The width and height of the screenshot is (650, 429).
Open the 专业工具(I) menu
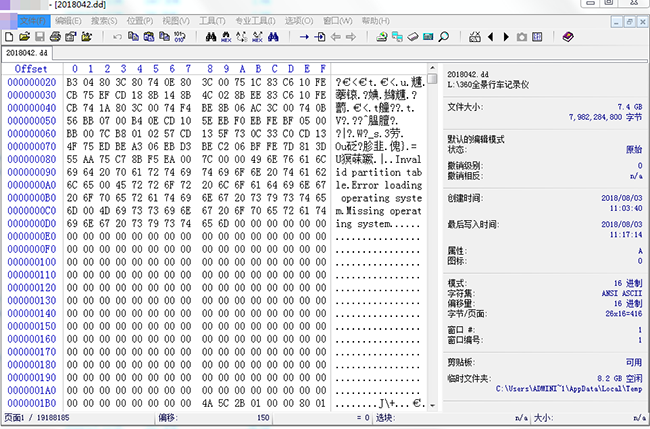pos(254,20)
